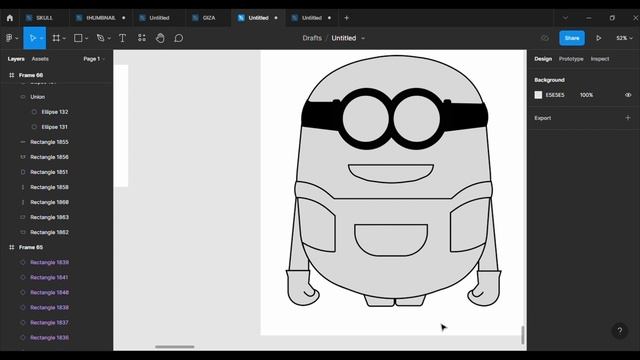This screenshot has height=360, width=640.
Task: Select the Hand tool
Action: coord(160,38)
